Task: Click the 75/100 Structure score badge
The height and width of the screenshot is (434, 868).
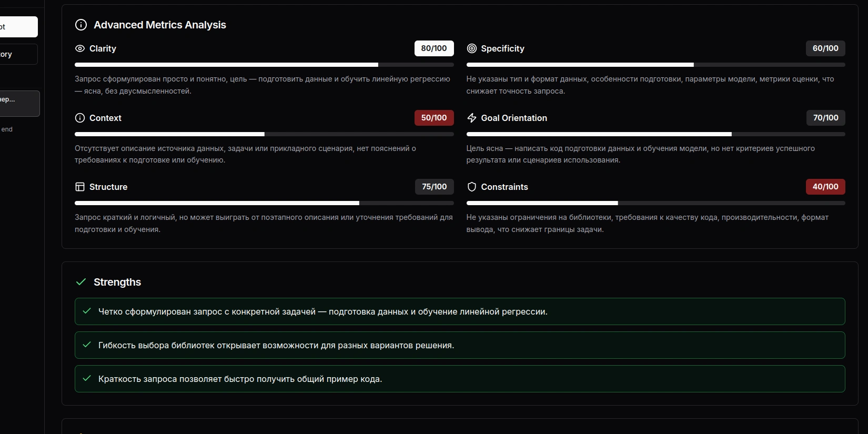Action: [435, 187]
